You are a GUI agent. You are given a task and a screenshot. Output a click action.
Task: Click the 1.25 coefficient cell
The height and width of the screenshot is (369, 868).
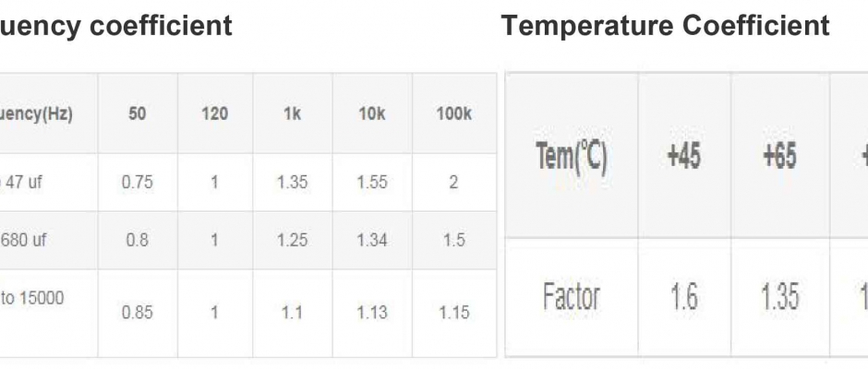click(x=292, y=240)
